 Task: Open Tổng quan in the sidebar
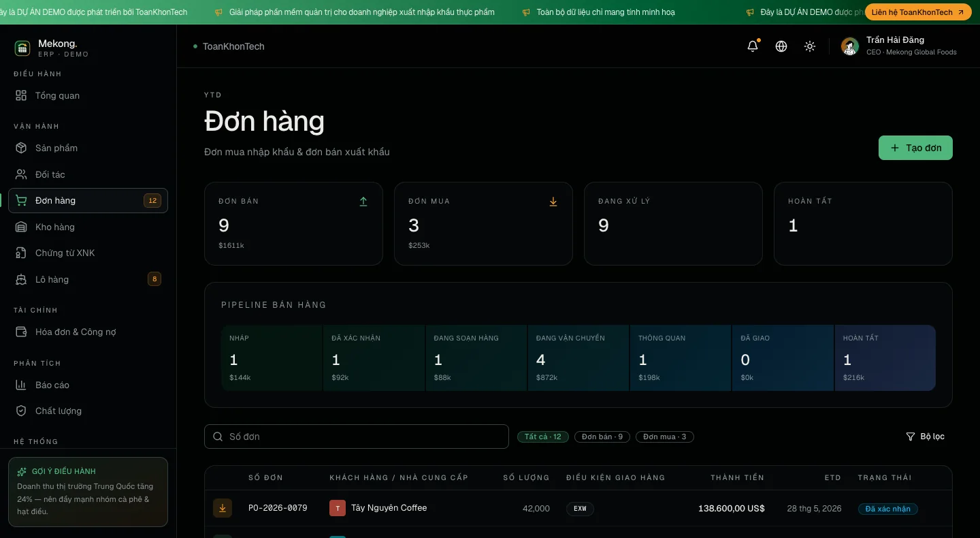88,95
